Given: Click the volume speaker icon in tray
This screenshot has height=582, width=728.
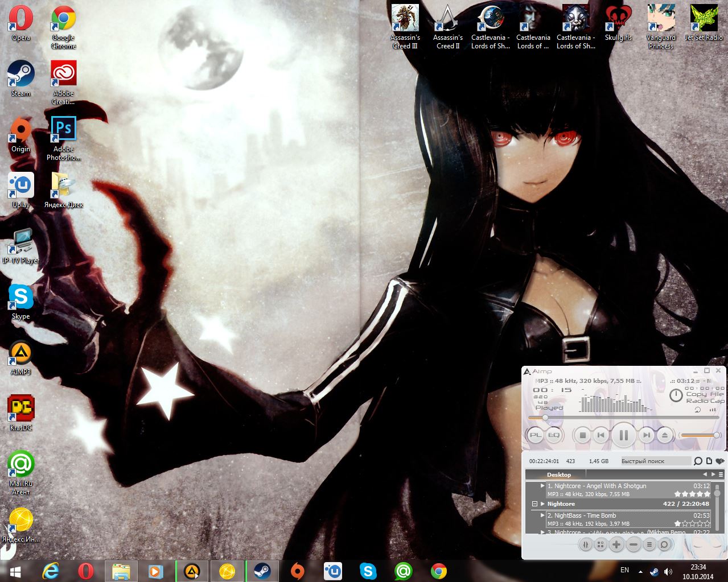Looking at the screenshot, I should coord(668,571).
